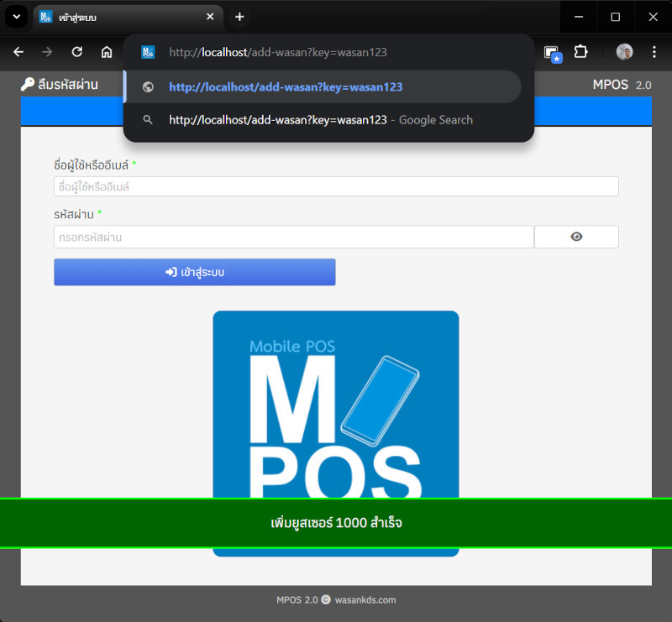Open the extensions puzzle icon
The height and width of the screenshot is (622, 672).
(580, 52)
